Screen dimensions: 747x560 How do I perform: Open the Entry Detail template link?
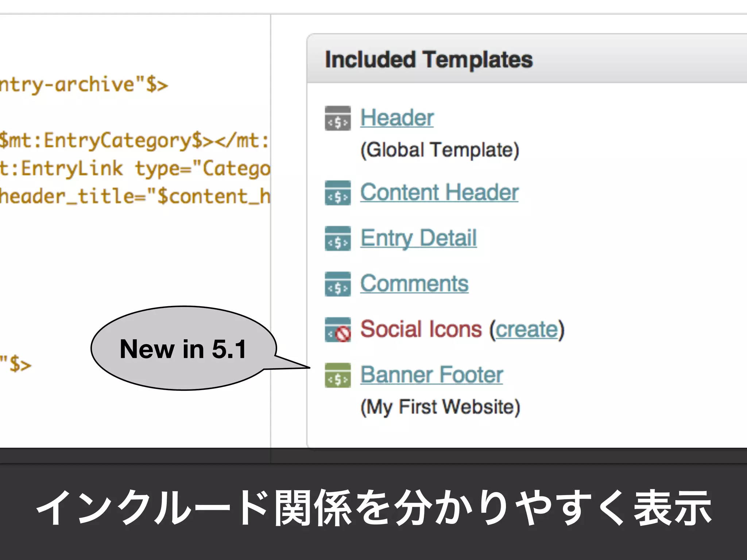418,238
